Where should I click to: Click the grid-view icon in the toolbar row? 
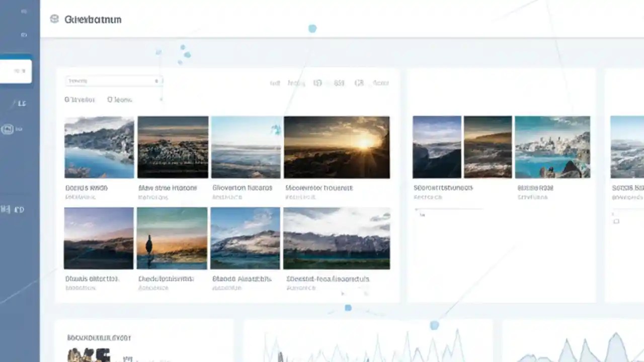coord(318,83)
